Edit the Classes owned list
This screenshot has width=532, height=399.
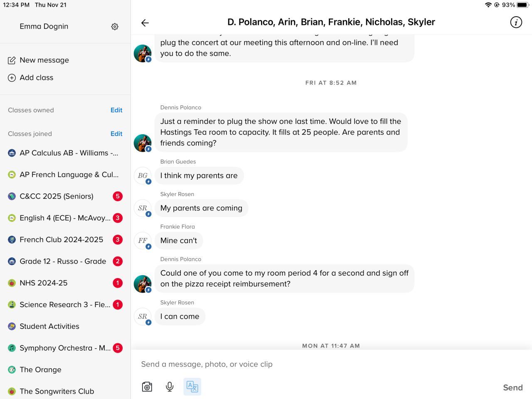(116, 110)
